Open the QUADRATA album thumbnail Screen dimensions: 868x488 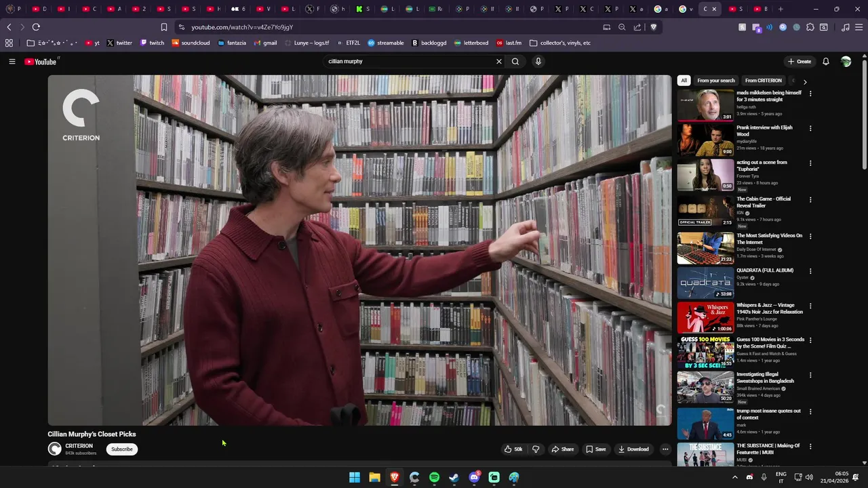coord(705,283)
